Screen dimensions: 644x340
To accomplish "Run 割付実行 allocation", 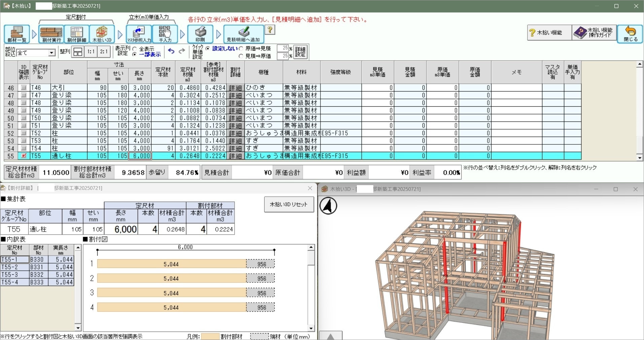I will point(52,34).
